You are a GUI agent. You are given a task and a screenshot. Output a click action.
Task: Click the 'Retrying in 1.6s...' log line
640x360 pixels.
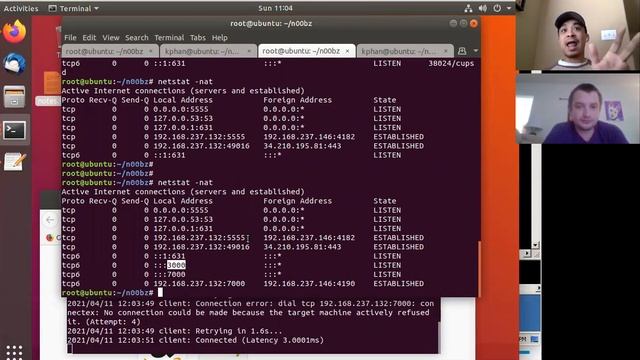pos(239,331)
